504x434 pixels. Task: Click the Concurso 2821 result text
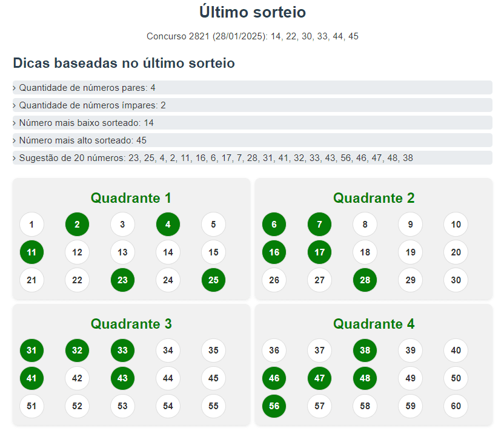253,36
